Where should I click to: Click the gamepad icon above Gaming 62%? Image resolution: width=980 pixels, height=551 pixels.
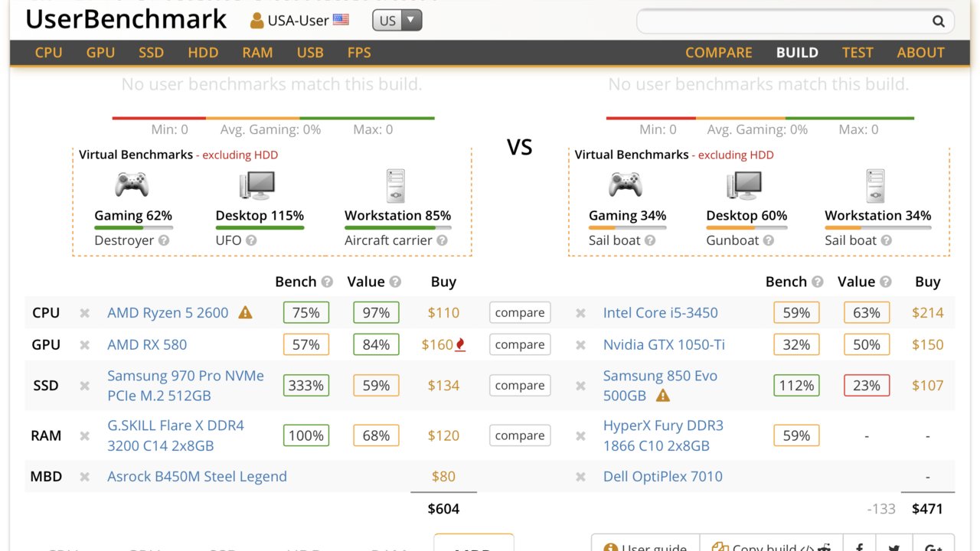click(132, 184)
